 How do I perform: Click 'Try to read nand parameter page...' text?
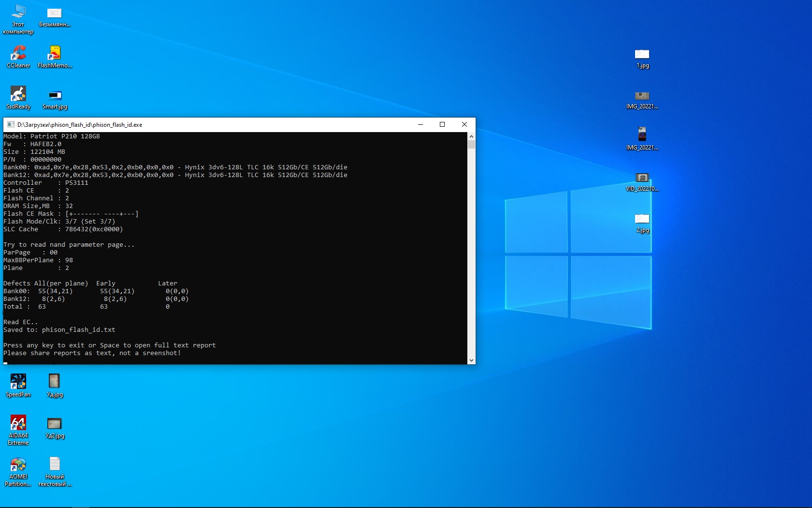(x=69, y=245)
